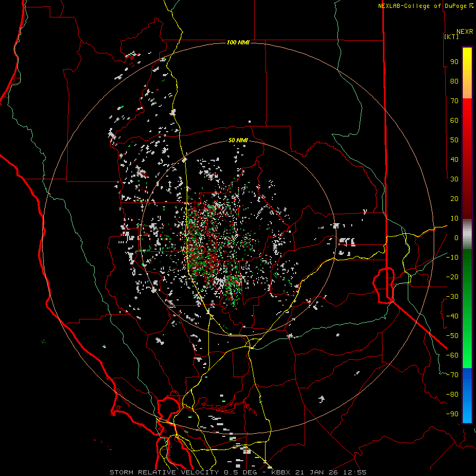The width and height of the screenshot is (476, 476).
Task: Click the -90 value on the velocity scale
Action: click(452, 414)
